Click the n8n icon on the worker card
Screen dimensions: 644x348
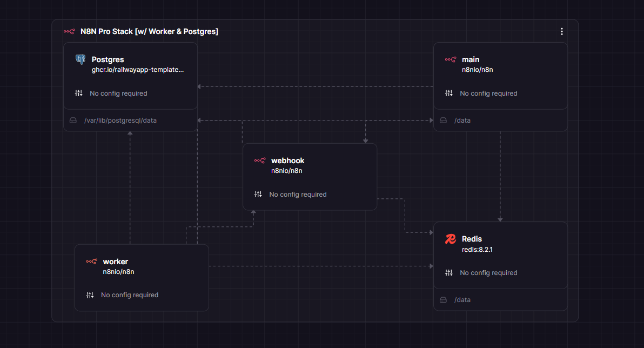[x=92, y=262]
